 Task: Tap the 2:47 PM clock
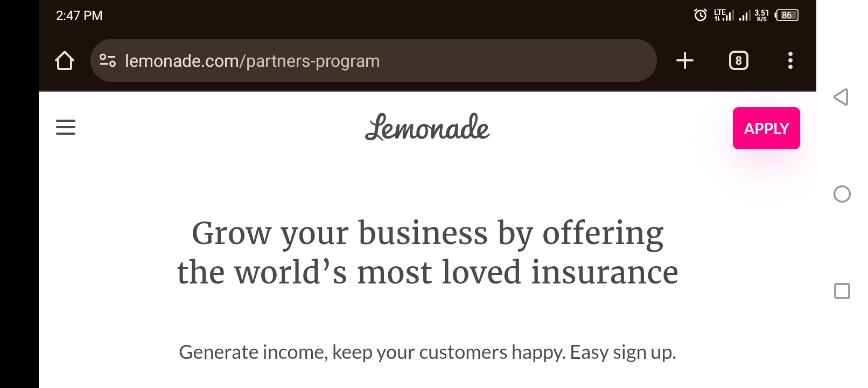(79, 16)
